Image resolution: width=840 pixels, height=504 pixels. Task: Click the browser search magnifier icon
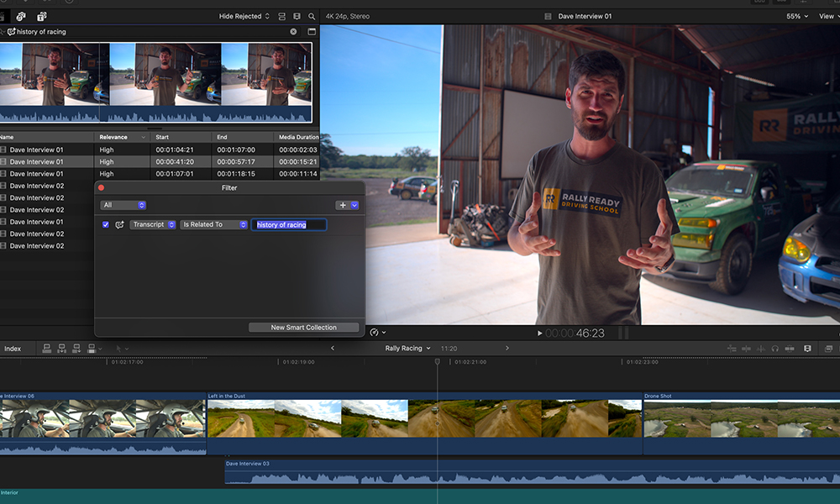(312, 17)
